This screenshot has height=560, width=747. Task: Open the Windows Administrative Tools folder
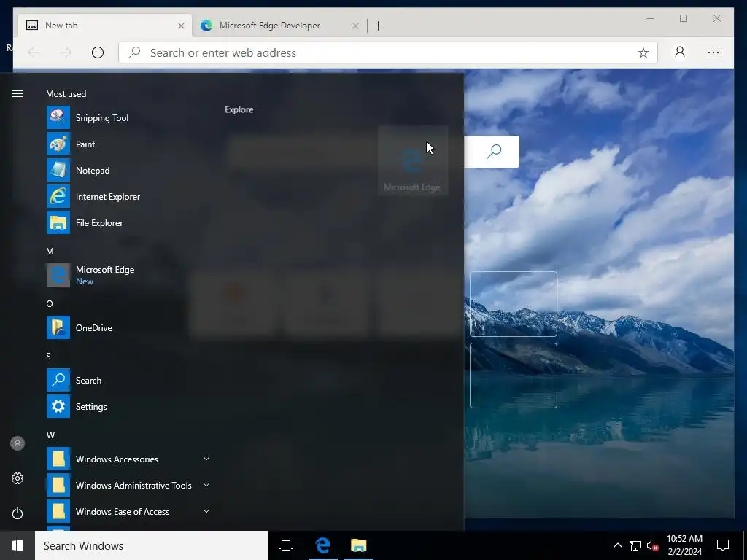(128, 485)
